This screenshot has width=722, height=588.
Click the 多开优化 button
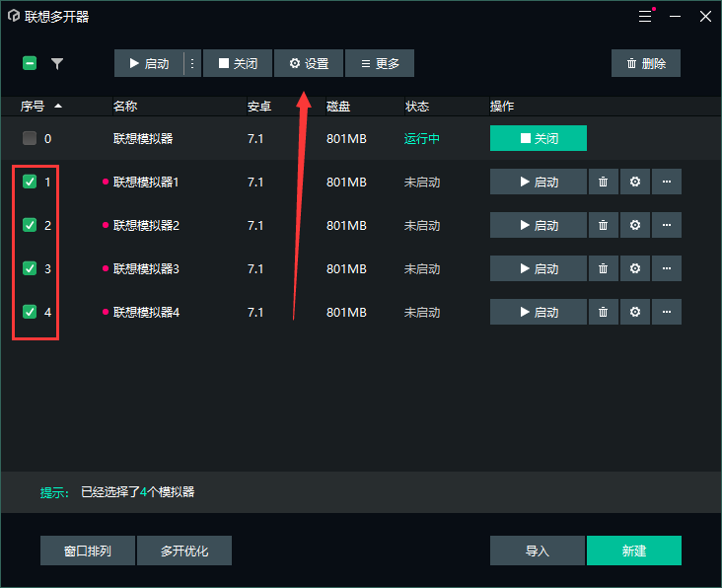(184, 551)
